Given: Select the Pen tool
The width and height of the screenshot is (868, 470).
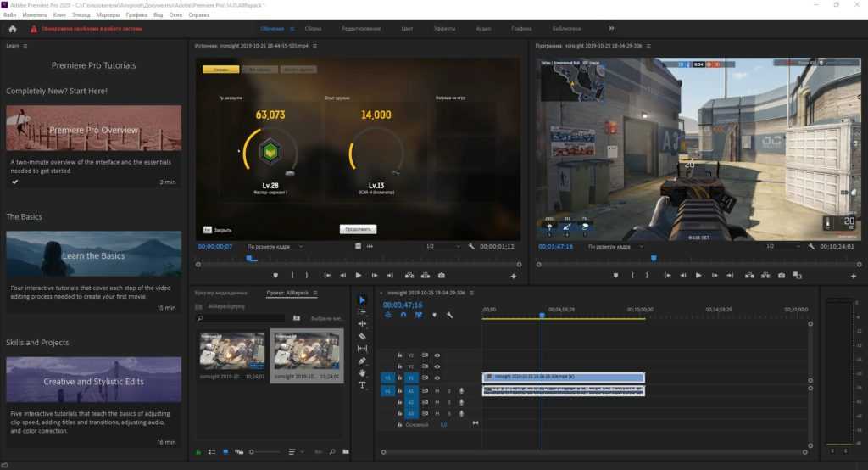Looking at the screenshot, I should coord(362,361).
